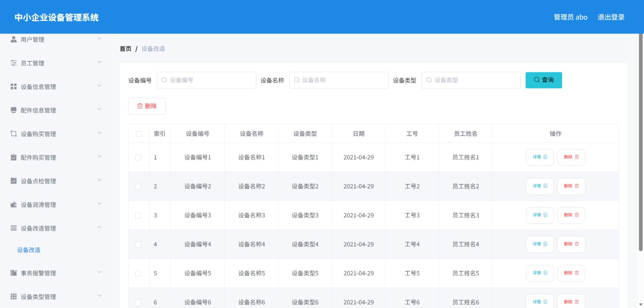Expand the 配件购买管理 menu chevron

99,157
